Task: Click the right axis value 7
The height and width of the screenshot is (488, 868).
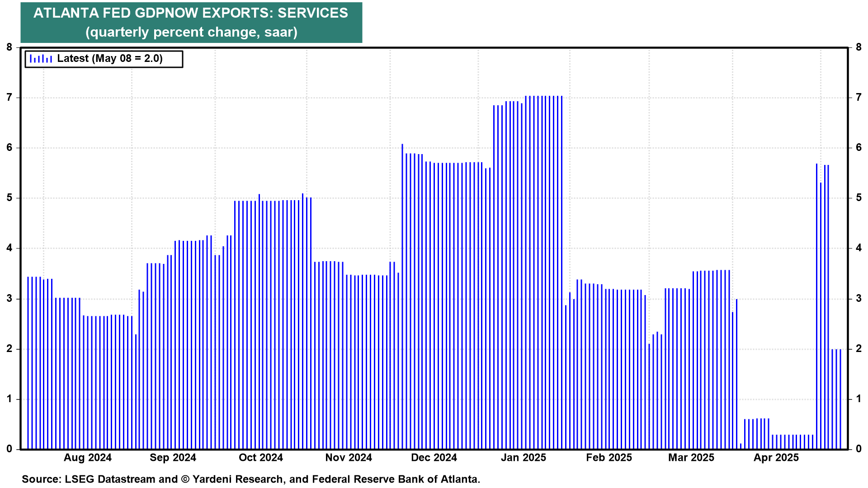Action: coord(859,97)
